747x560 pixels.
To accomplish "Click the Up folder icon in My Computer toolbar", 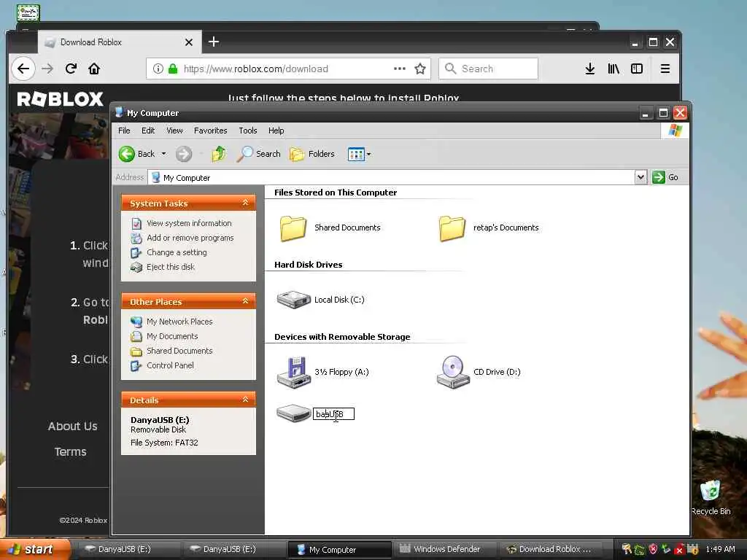I will tap(219, 154).
